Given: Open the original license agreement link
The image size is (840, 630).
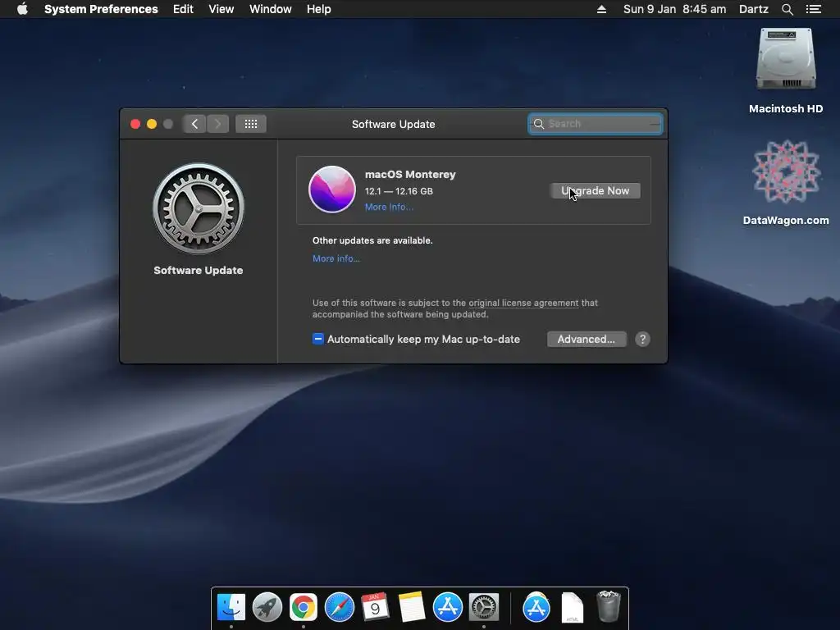Looking at the screenshot, I should tap(523, 303).
